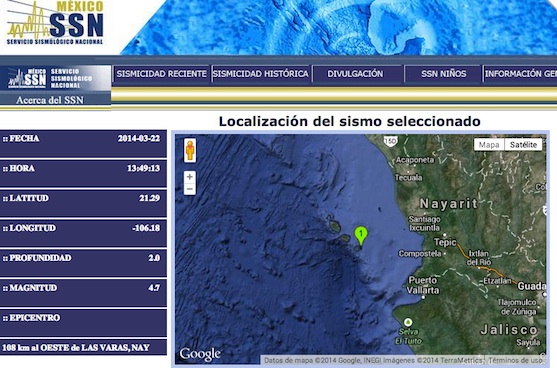Click the Santiago Ixcuintla label on map
This screenshot has width=557, height=368.
424,223
